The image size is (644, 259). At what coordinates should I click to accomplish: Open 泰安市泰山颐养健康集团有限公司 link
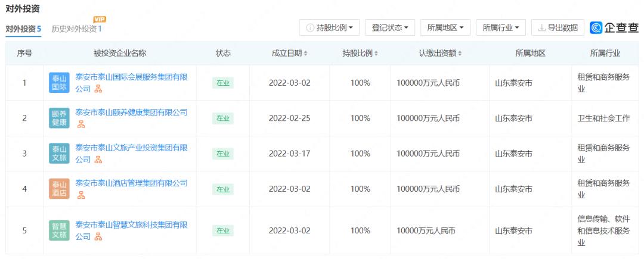click(131, 113)
